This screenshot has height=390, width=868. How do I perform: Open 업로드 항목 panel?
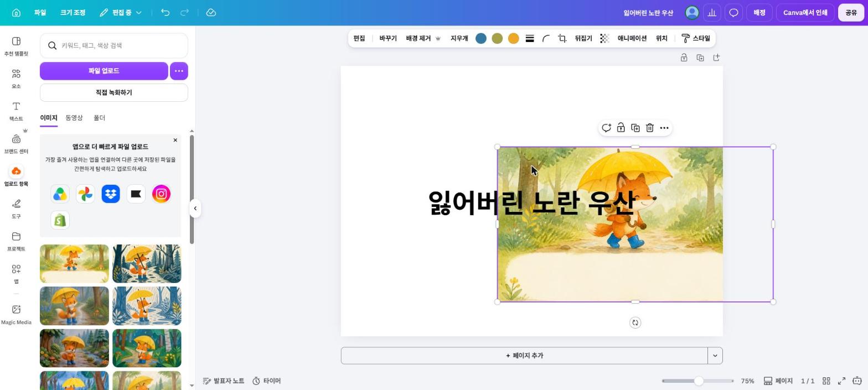click(x=16, y=176)
